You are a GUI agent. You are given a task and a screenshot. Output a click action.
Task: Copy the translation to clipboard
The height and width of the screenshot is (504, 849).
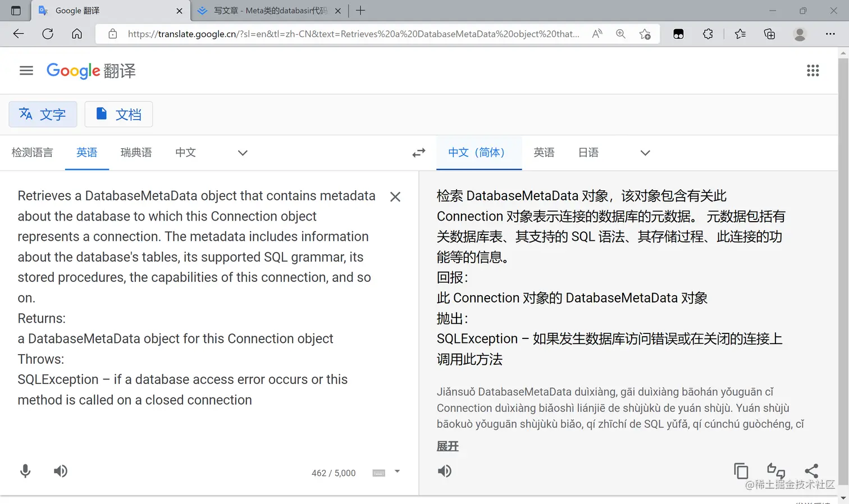coord(741,471)
